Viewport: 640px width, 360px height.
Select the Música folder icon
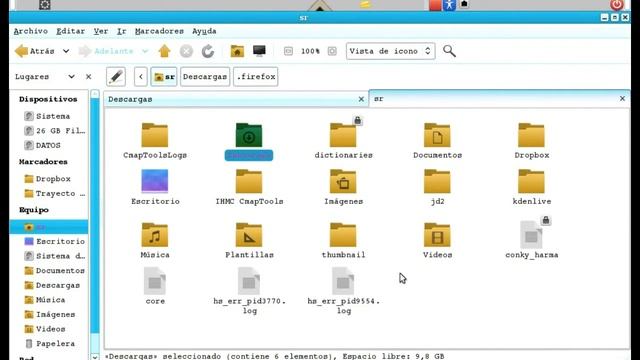click(x=155, y=235)
